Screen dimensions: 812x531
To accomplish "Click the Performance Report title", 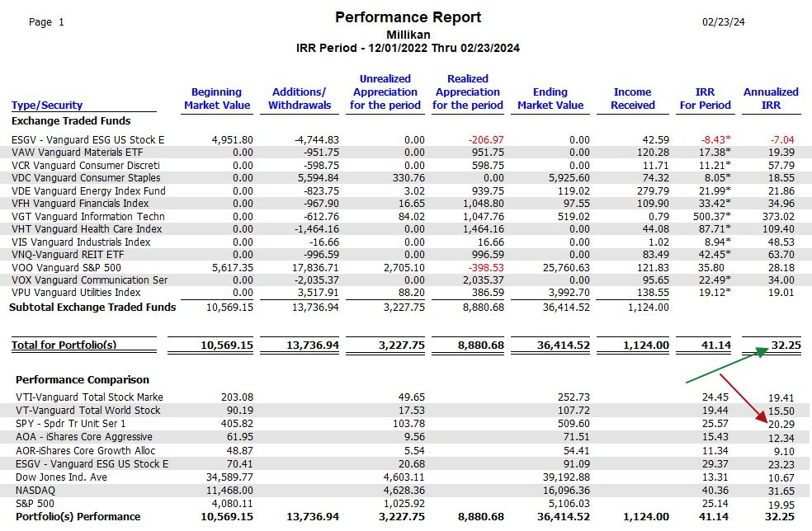I will coord(408,17).
